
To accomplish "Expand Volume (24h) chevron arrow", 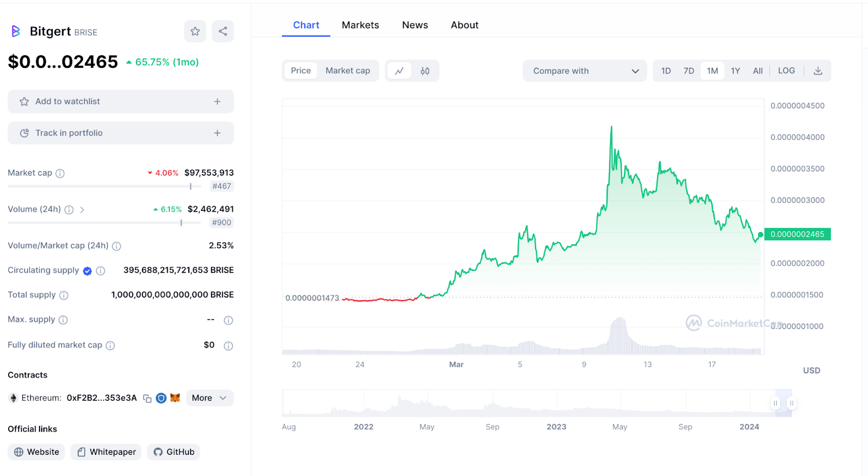I will [82, 210].
